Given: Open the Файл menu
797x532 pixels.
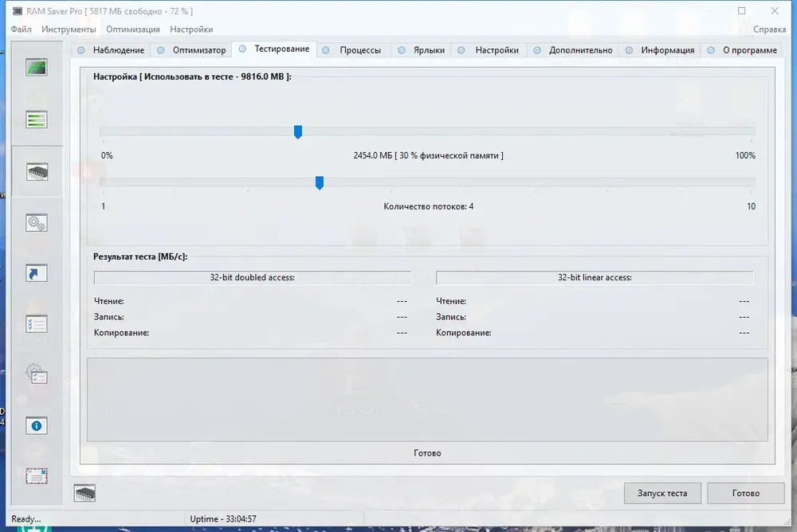Looking at the screenshot, I should (x=22, y=29).
